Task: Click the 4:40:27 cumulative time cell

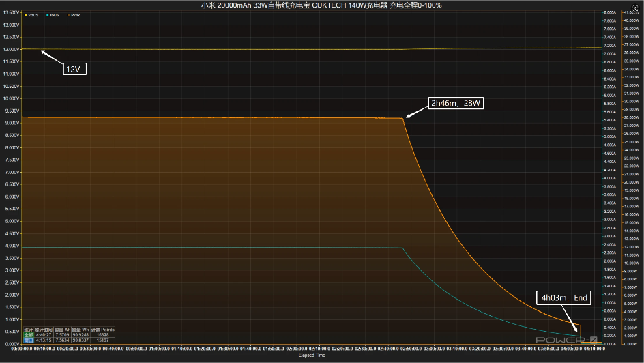Action: (x=44, y=334)
